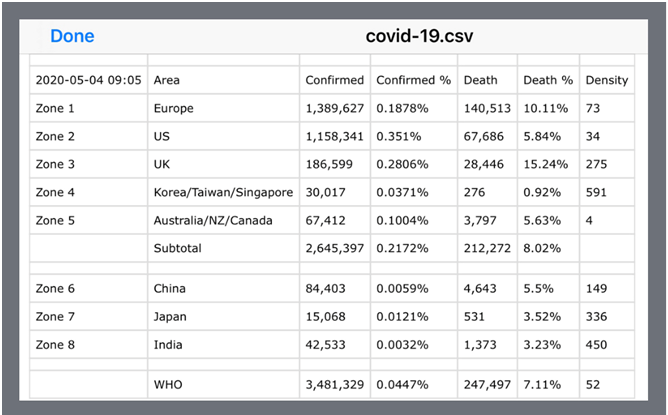This screenshot has width=668, height=415.
Task: Click the WHO row label
Action: 168,386
